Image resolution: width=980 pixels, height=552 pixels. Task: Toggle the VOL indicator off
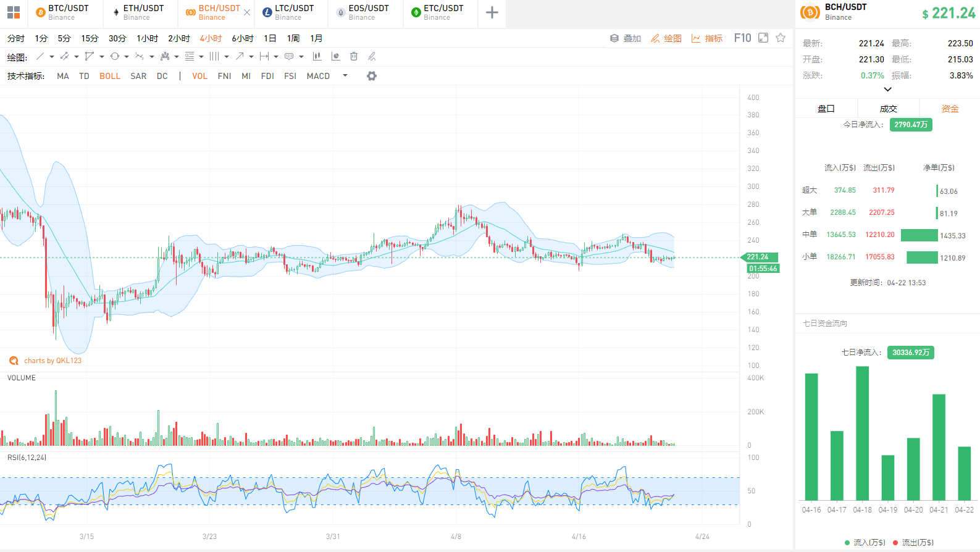[199, 76]
